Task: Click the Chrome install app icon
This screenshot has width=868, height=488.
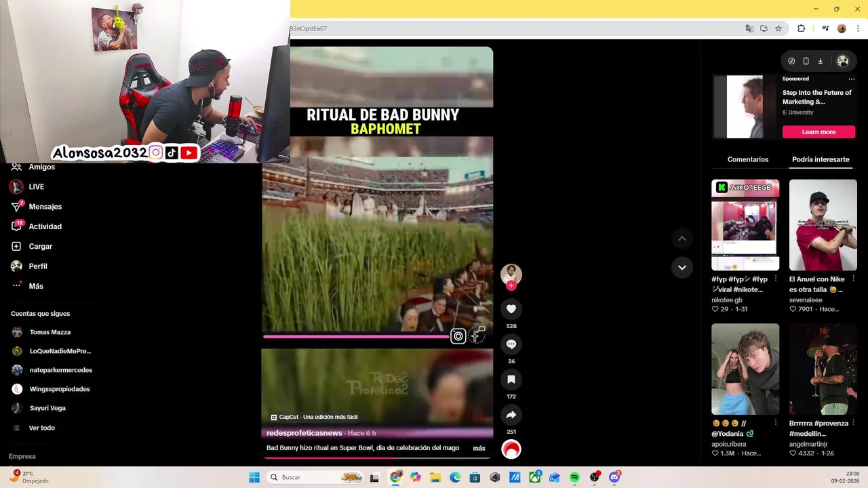Action: (x=764, y=28)
